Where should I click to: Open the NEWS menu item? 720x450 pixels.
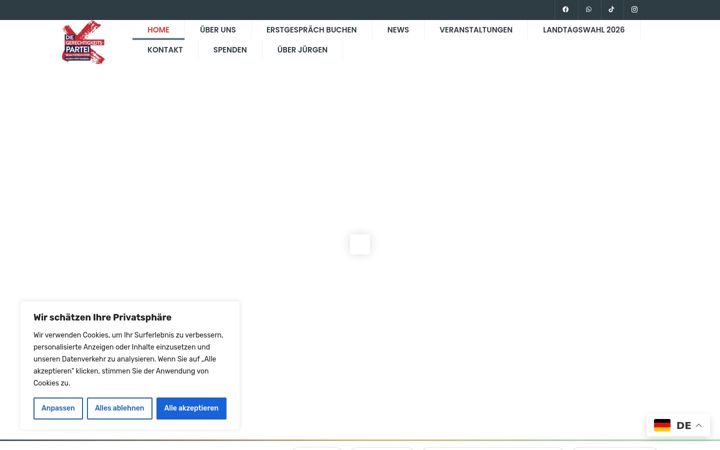point(398,30)
